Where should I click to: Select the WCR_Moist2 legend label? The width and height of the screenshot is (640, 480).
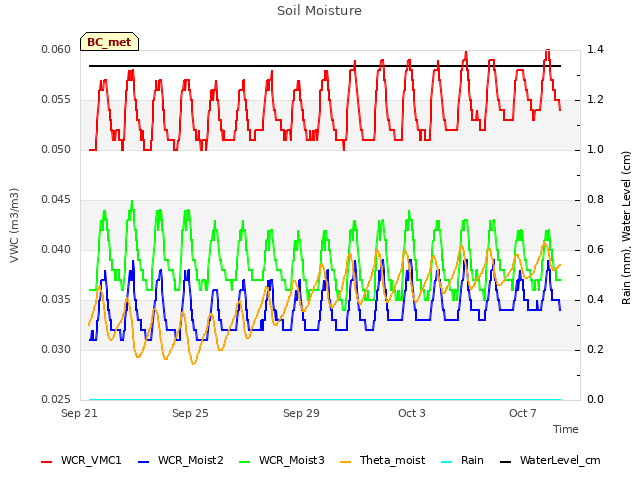click(191, 460)
